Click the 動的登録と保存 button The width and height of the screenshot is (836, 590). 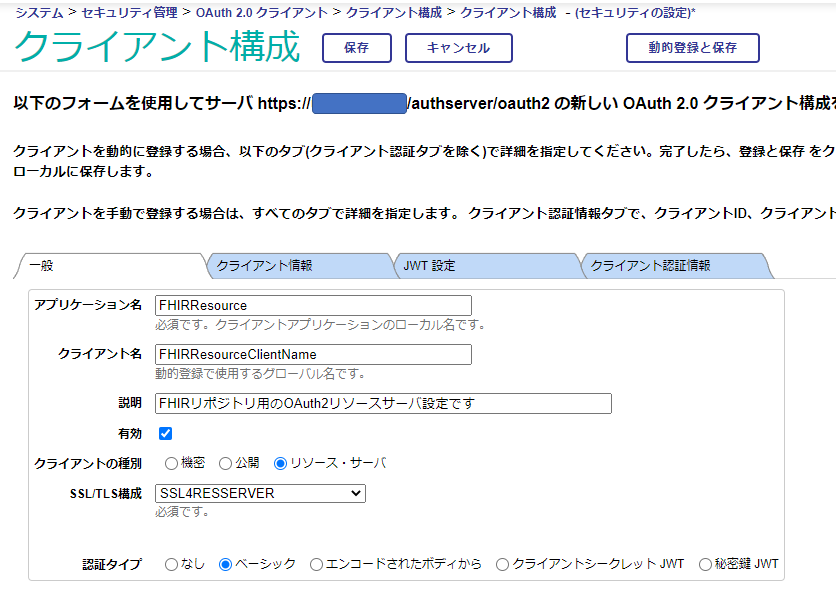pos(692,48)
